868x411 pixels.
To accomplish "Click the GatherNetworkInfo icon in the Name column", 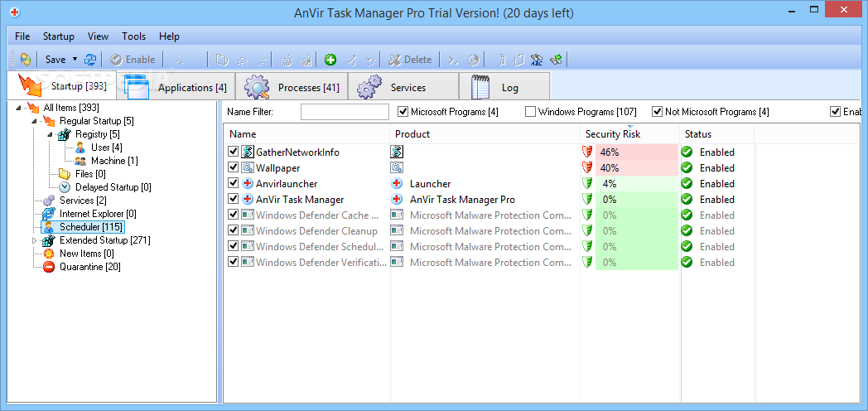I will (247, 152).
